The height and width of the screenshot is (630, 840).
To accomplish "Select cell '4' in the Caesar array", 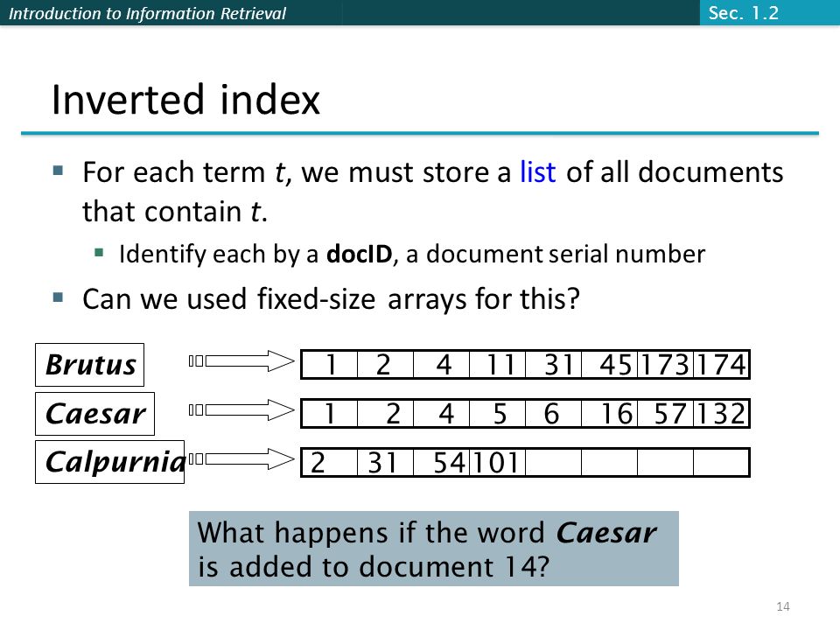I will (x=441, y=414).
